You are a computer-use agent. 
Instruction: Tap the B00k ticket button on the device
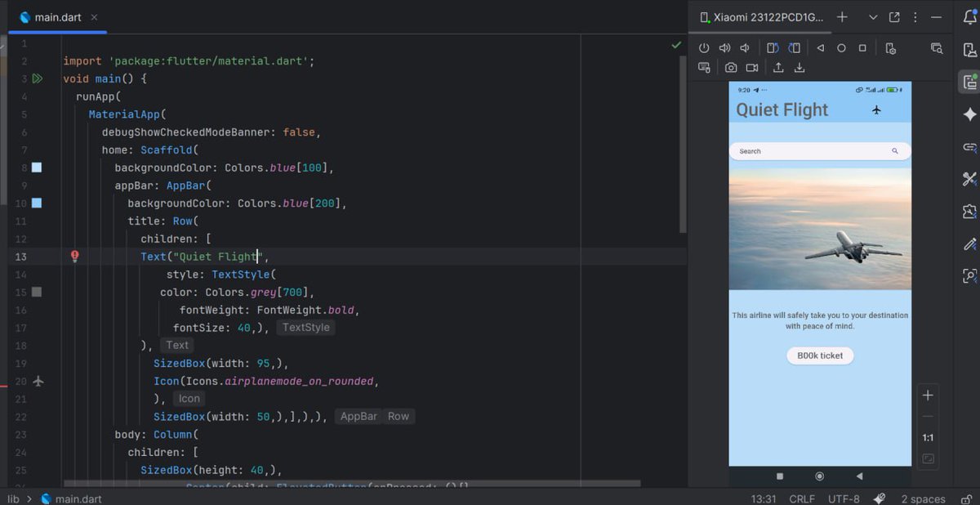819,355
